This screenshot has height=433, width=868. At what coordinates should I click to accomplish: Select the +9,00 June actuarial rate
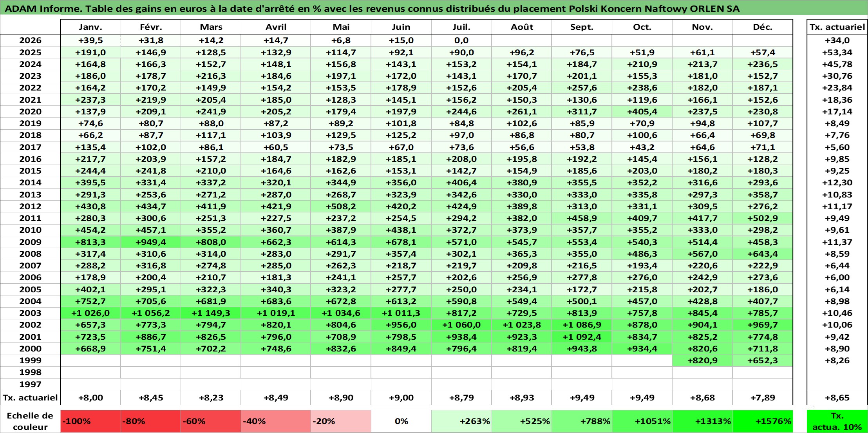401,397
